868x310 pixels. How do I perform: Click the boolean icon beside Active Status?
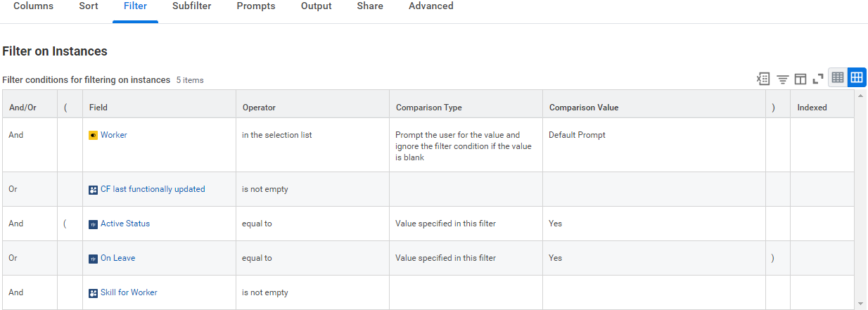(x=93, y=224)
